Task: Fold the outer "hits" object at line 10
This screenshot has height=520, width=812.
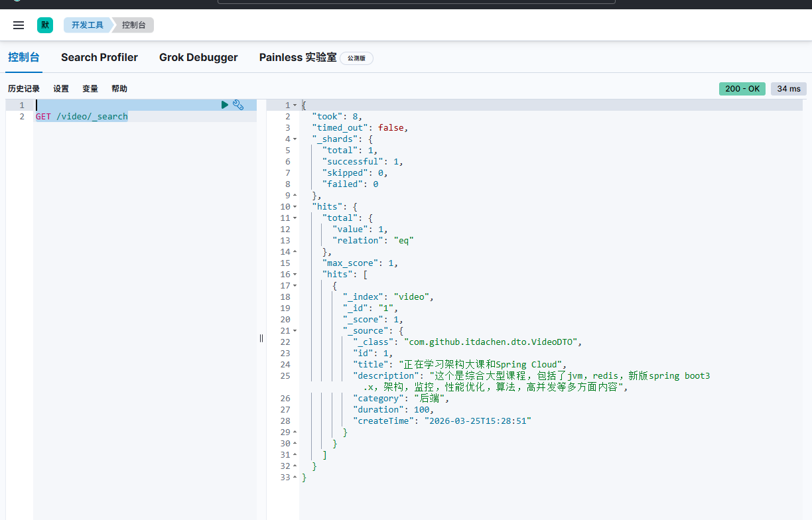Action: coord(295,207)
